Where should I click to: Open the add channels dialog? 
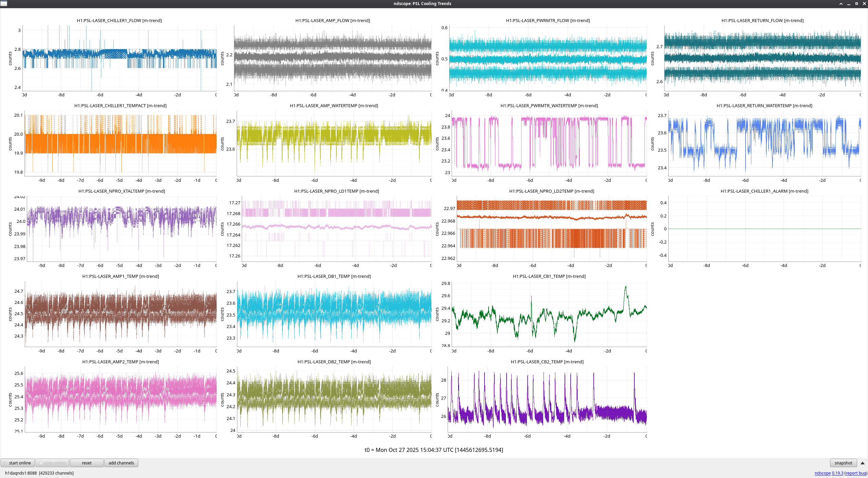(121, 463)
